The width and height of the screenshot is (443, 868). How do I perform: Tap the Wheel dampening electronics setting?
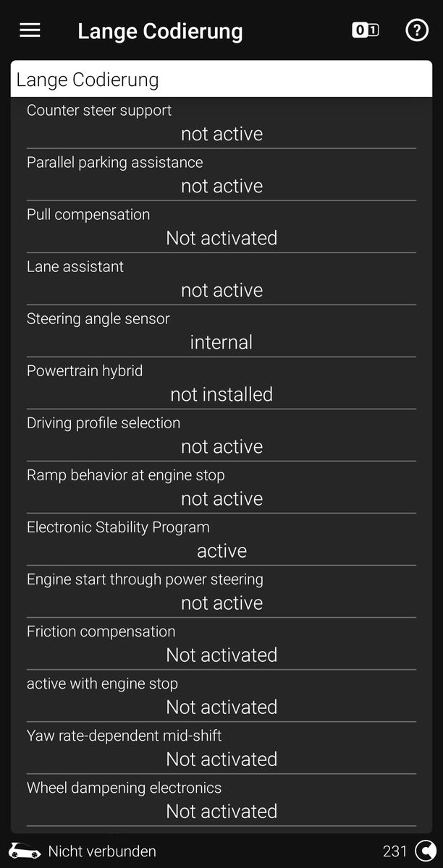(x=221, y=800)
